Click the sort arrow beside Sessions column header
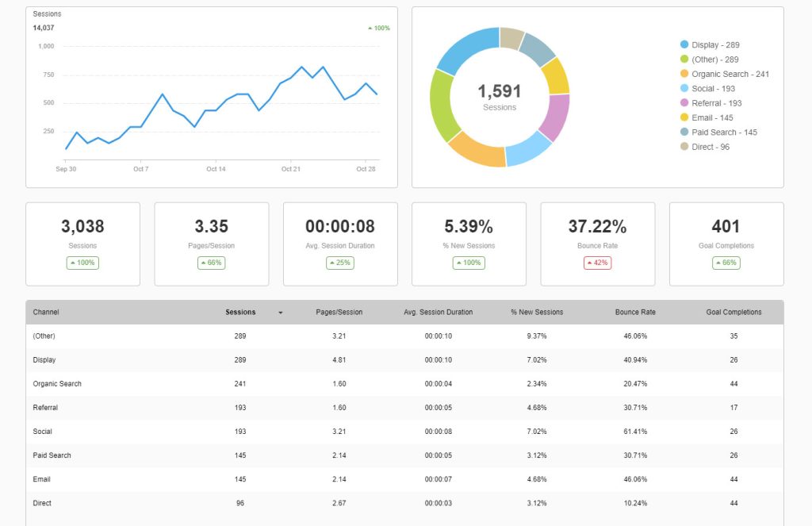This screenshot has width=812, height=526. click(280, 313)
